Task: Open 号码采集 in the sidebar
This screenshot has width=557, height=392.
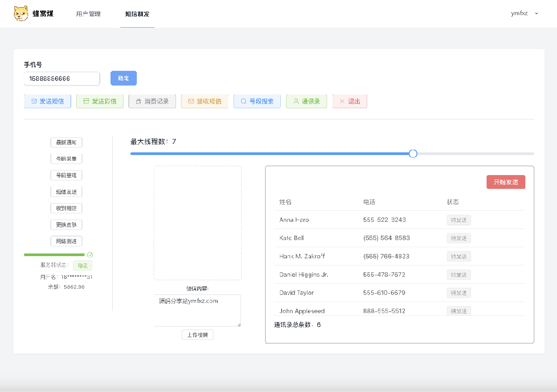Action: [x=66, y=159]
